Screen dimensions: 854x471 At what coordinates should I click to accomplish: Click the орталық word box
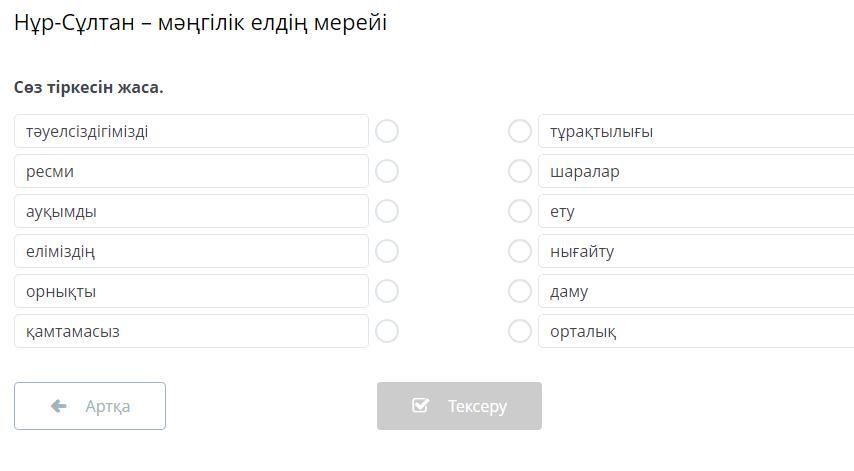click(x=695, y=331)
